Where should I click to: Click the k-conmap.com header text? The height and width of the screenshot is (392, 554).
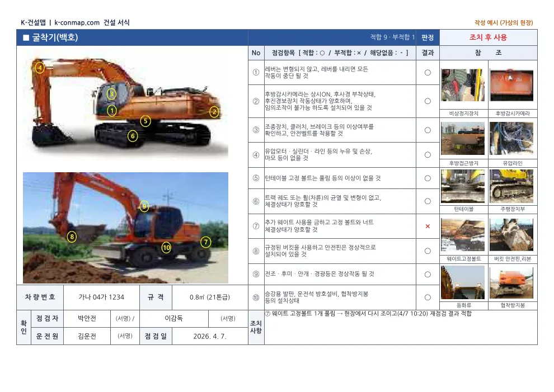77,22
